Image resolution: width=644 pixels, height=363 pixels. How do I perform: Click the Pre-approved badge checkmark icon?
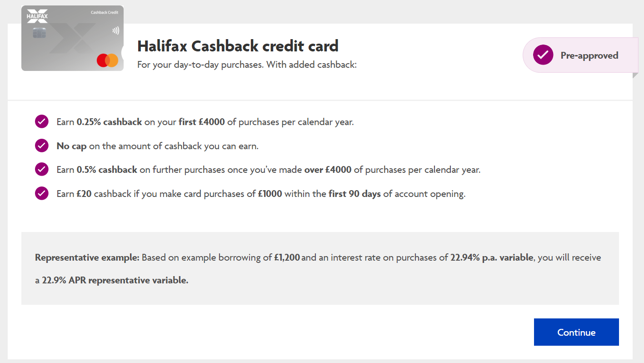(543, 55)
